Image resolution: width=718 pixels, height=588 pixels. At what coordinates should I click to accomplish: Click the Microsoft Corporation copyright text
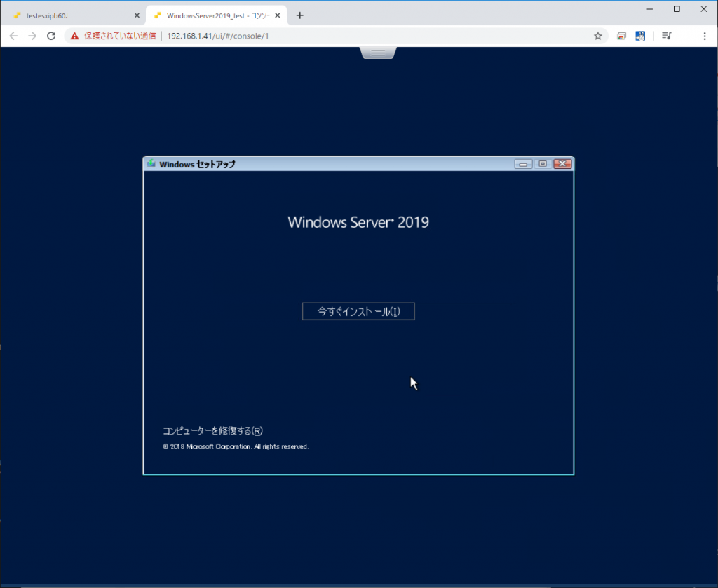[236, 446]
